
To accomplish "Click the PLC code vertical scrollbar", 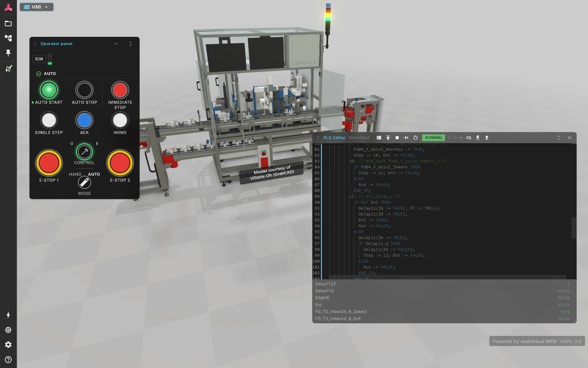I will (574, 228).
